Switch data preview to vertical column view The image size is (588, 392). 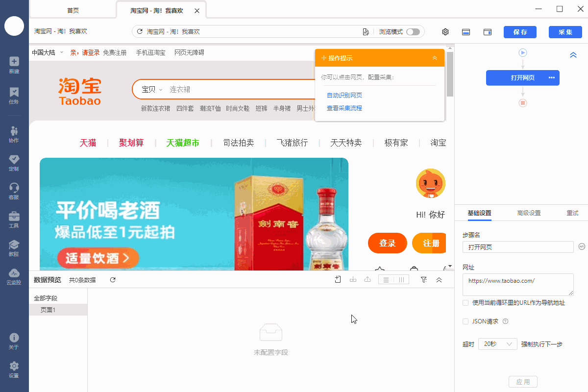tap(401, 280)
